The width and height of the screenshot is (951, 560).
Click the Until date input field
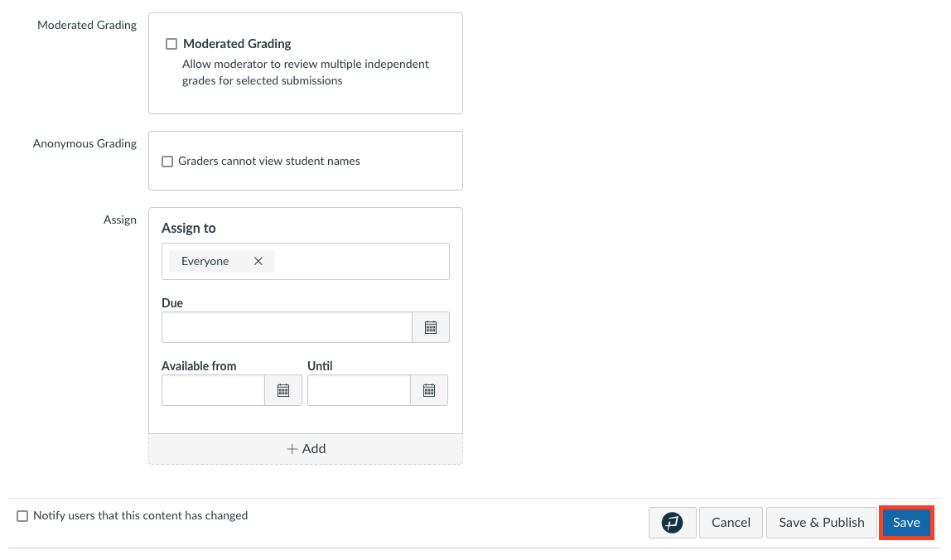[x=359, y=390]
